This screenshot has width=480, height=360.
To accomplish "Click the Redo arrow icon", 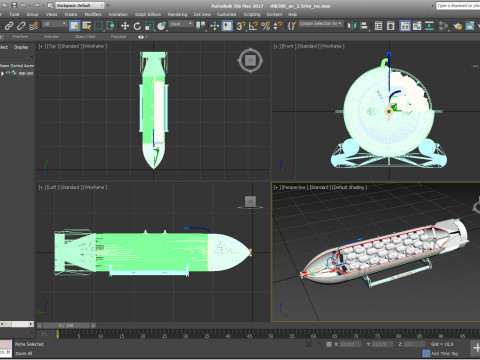I will pos(36,5).
